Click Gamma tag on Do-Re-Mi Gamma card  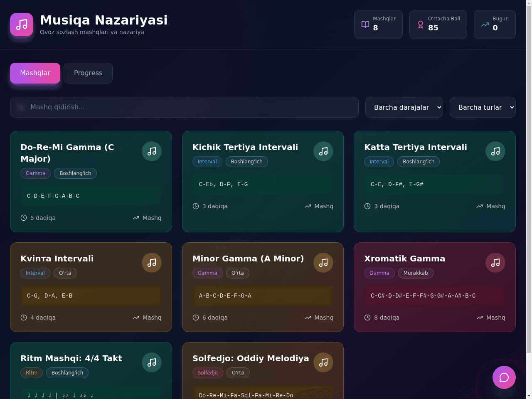35,173
